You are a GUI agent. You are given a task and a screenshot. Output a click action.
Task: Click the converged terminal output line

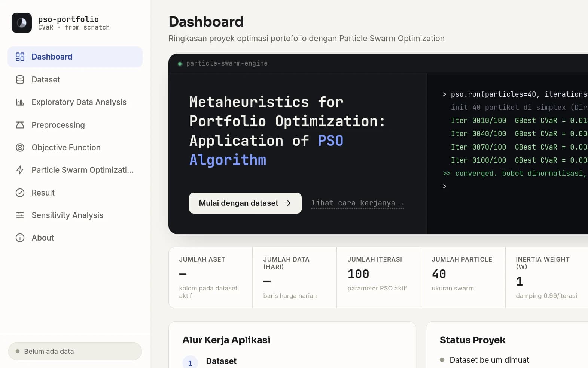coord(515,173)
